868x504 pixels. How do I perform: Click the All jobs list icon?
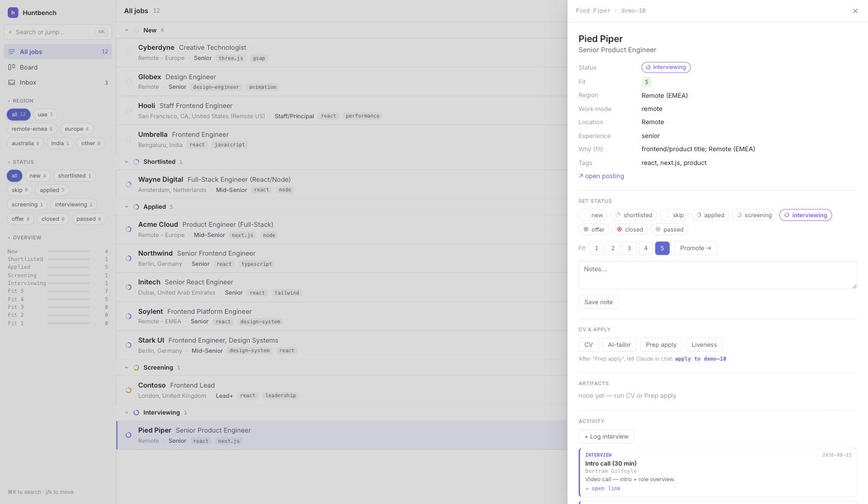11,52
